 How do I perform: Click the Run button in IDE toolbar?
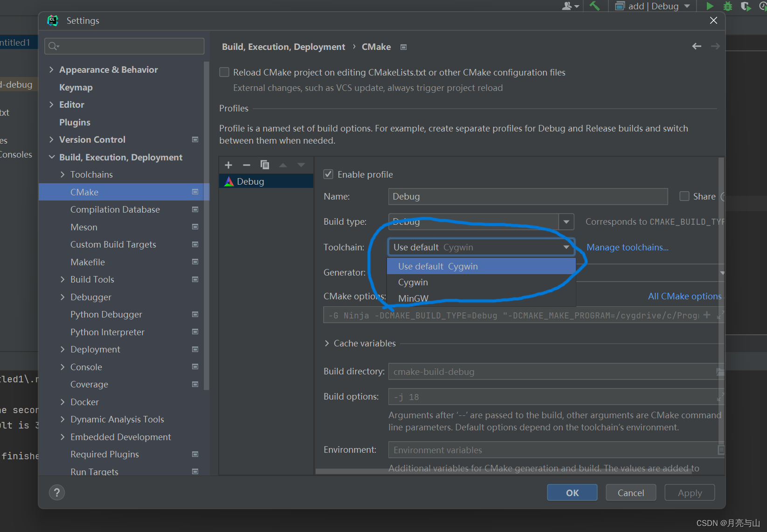tap(710, 6)
